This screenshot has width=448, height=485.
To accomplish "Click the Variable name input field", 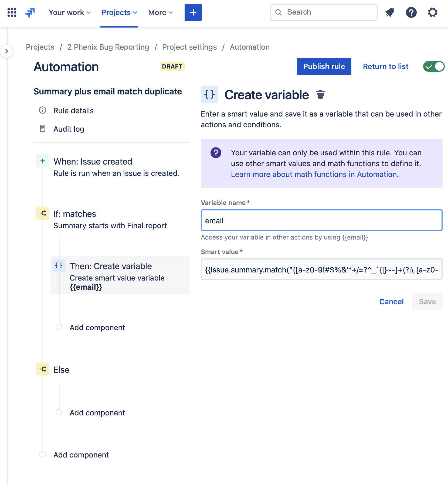I will pos(322,220).
